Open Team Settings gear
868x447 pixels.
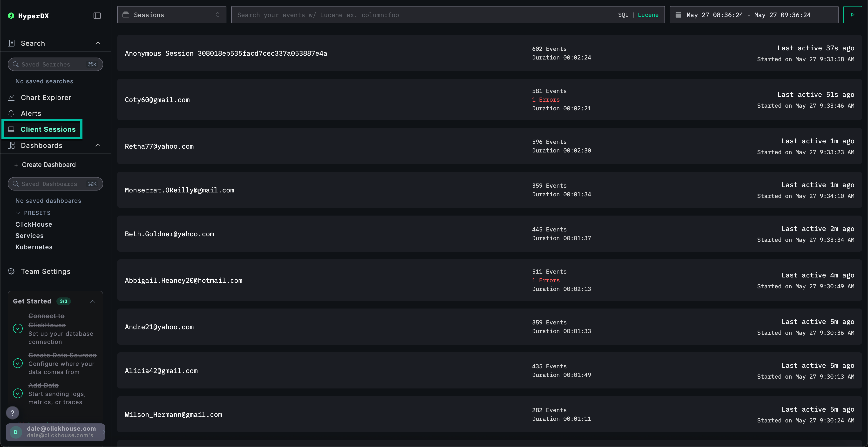pos(11,271)
